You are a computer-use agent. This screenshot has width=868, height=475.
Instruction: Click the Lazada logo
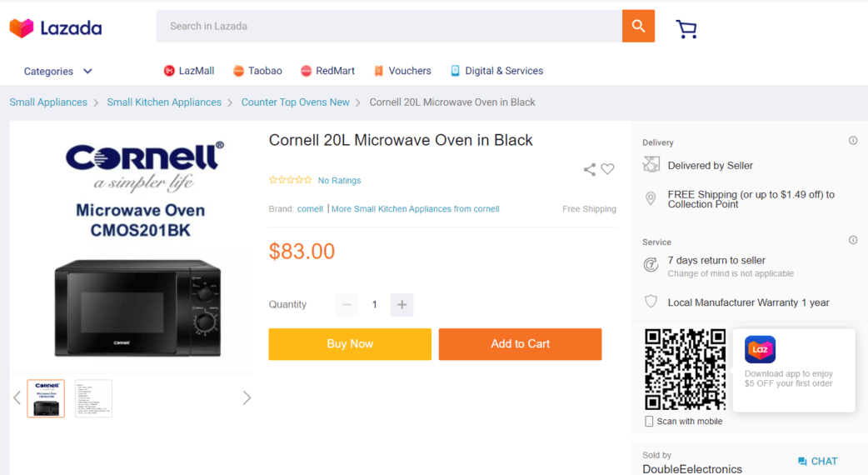56,27
